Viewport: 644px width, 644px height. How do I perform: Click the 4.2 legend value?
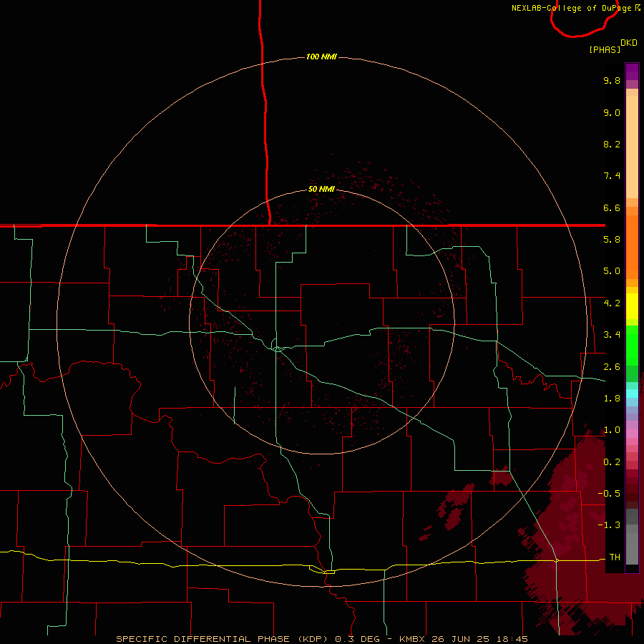(x=612, y=303)
